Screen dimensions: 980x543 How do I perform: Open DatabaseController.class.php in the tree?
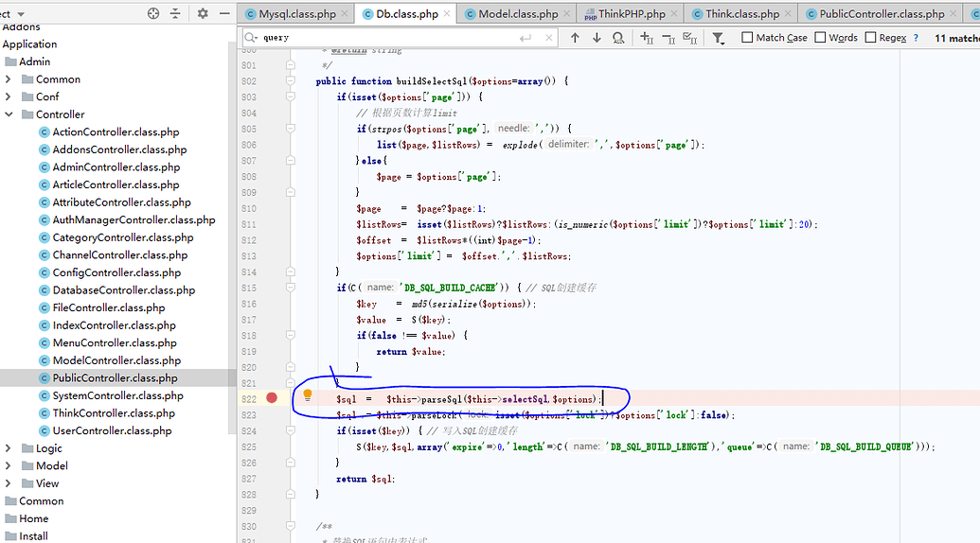(x=124, y=289)
